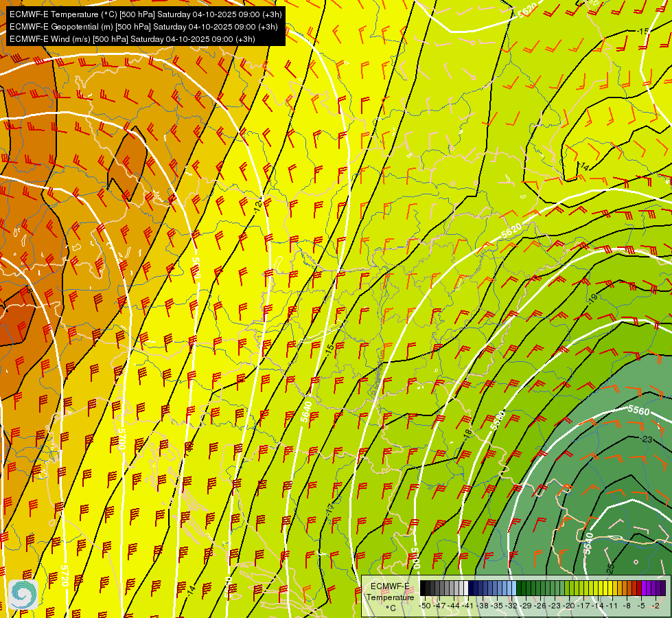
Task: Click the -44 value on the legend scale
Action: click(x=454, y=606)
